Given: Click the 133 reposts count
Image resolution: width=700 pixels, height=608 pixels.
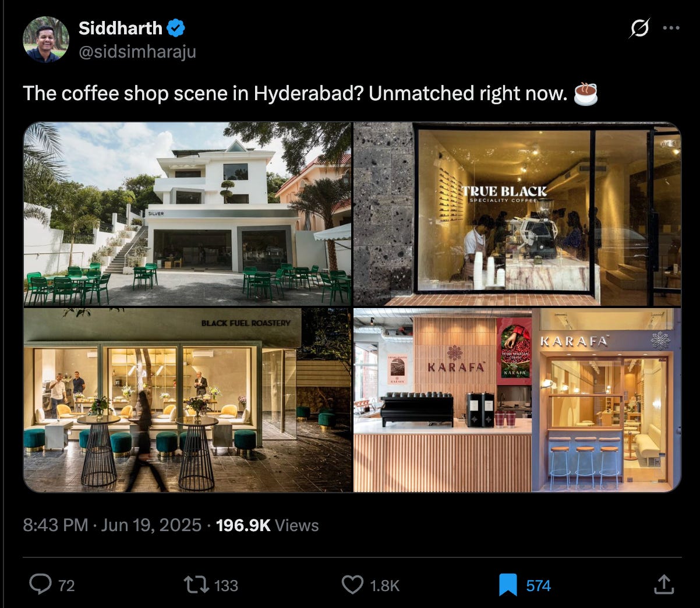Looking at the screenshot, I should pos(226,585).
